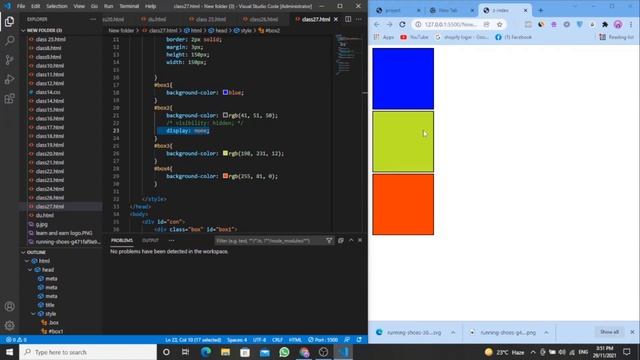Click the problems filter input field
Screen dimensions: 640x360
[x=269, y=240]
